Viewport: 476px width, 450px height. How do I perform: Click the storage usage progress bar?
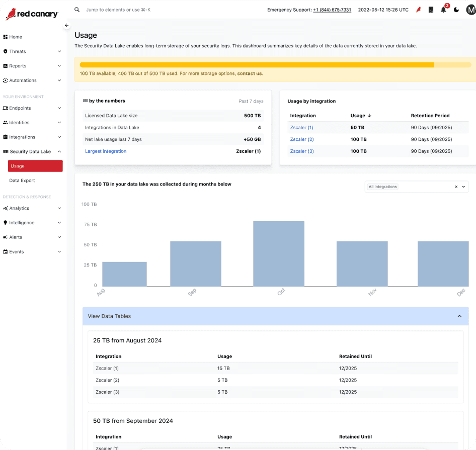point(275,65)
